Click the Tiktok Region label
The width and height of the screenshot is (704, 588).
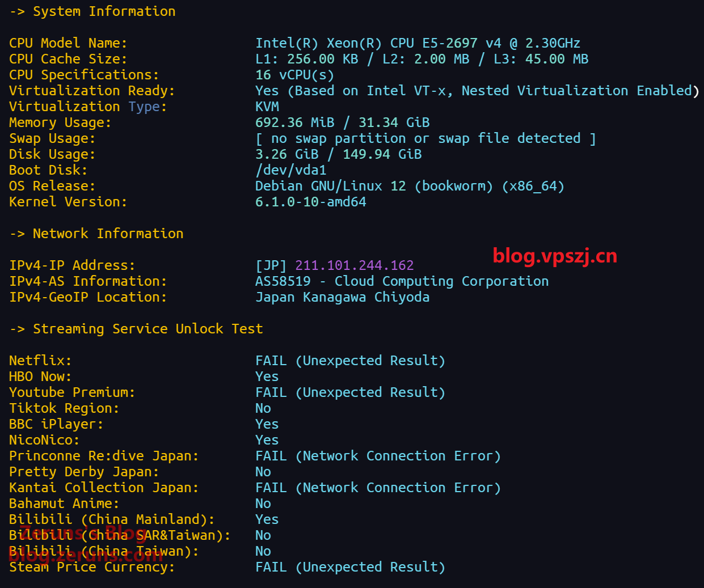coord(64,408)
